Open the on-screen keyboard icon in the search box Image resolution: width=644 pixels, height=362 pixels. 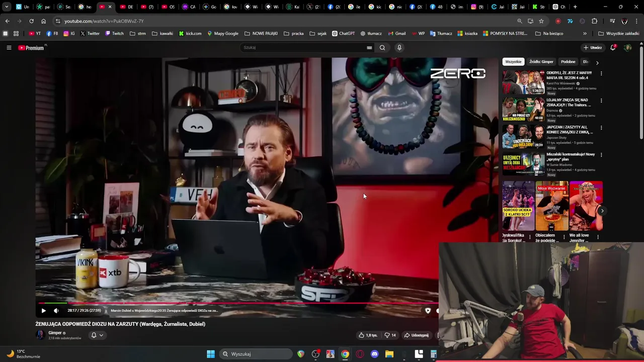tap(369, 48)
